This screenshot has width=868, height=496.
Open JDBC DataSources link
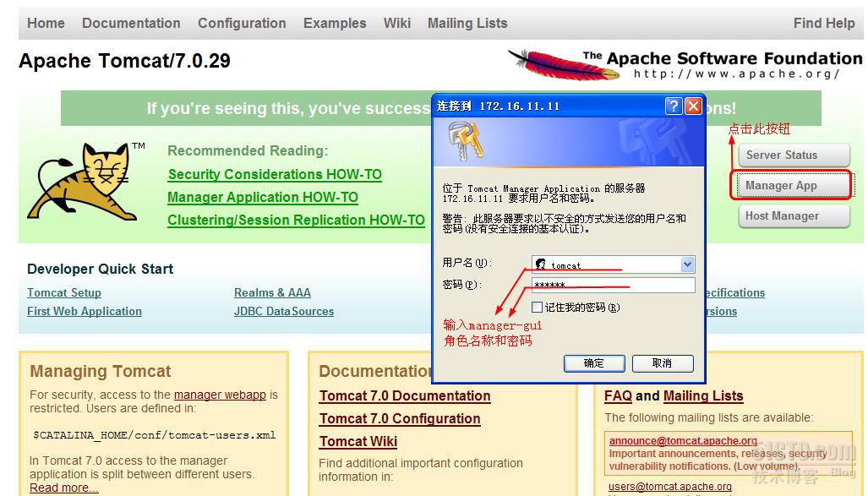point(284,311)
